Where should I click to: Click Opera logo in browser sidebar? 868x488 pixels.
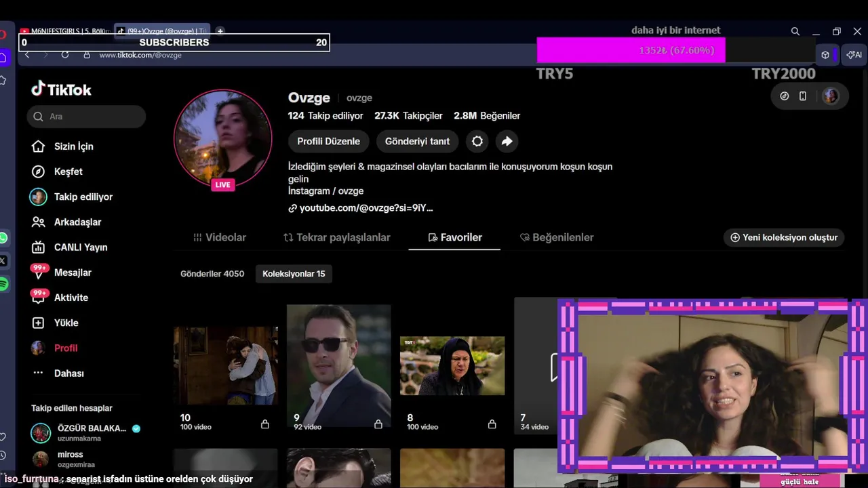click(3, 34)
